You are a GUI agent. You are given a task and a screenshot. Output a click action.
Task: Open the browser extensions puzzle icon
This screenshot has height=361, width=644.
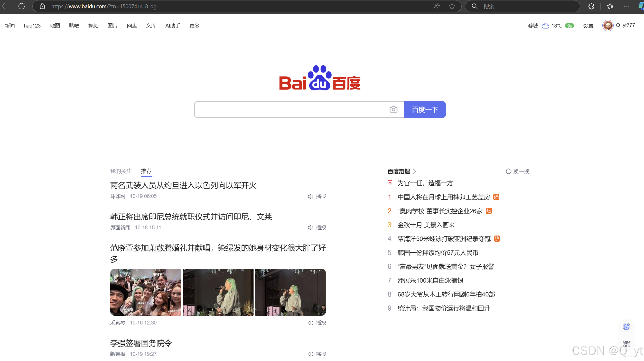coord(591,6)
